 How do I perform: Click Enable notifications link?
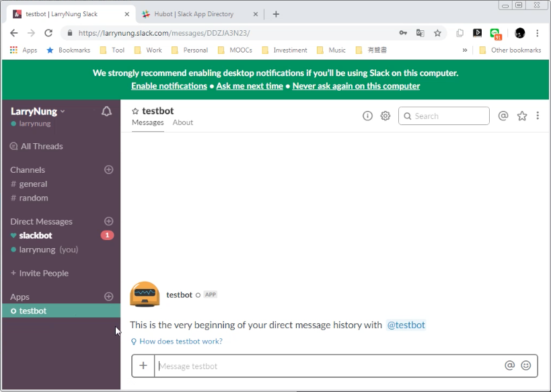(x=169, y=86)
